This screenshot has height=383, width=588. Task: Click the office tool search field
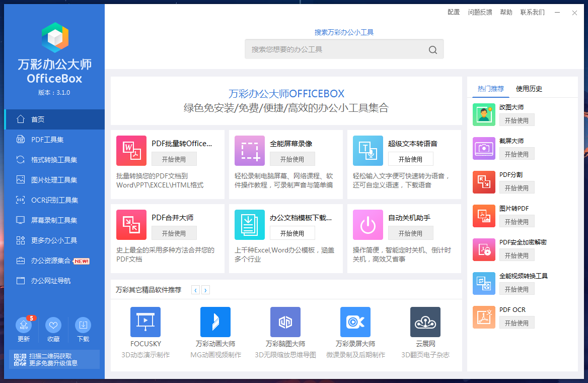[x=344, y=49]
